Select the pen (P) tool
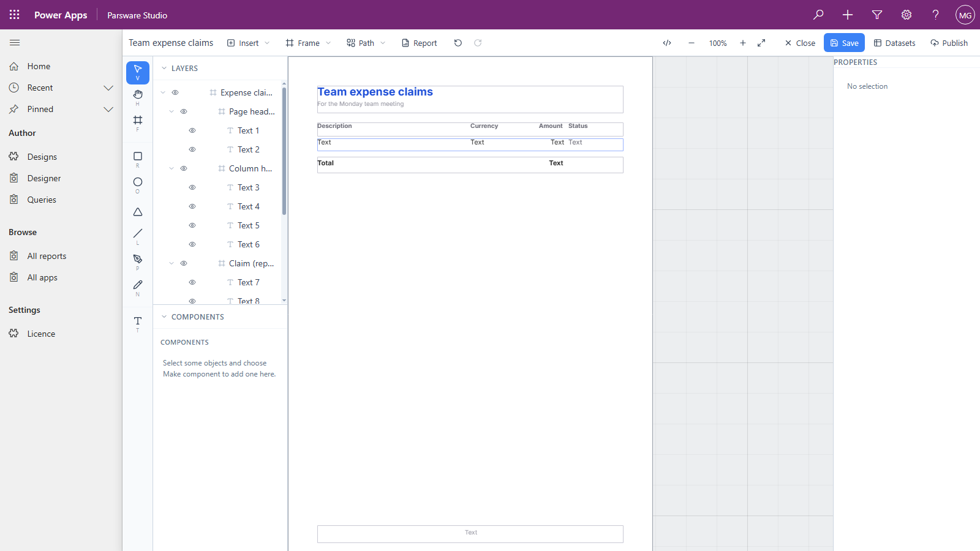 (x=138, y=261)
